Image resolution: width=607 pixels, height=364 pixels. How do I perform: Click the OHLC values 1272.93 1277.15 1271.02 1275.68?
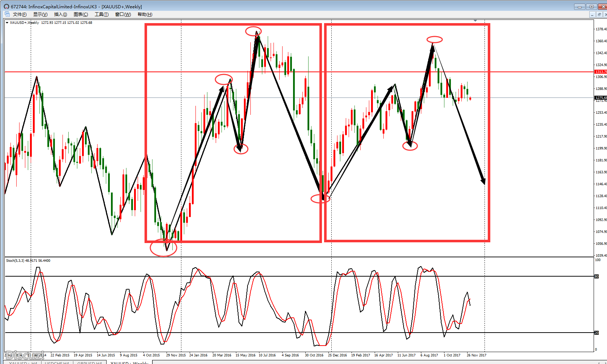[66, 23]
